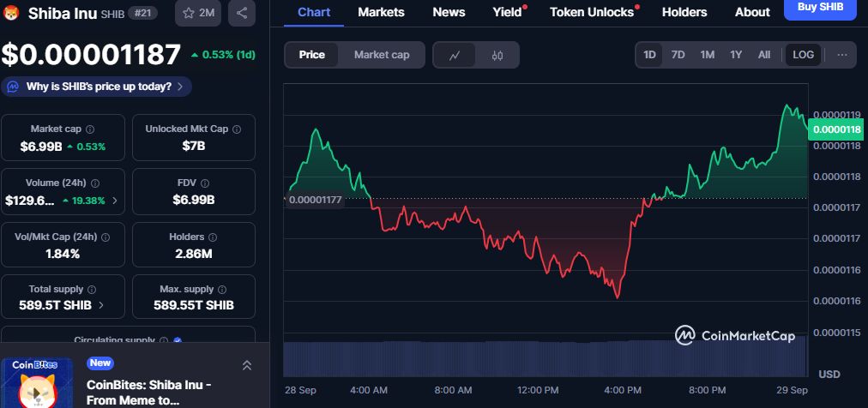The image size is (868, 408).
Task: Click the 0.00001177 opening price label
Action: pos(315,200)
